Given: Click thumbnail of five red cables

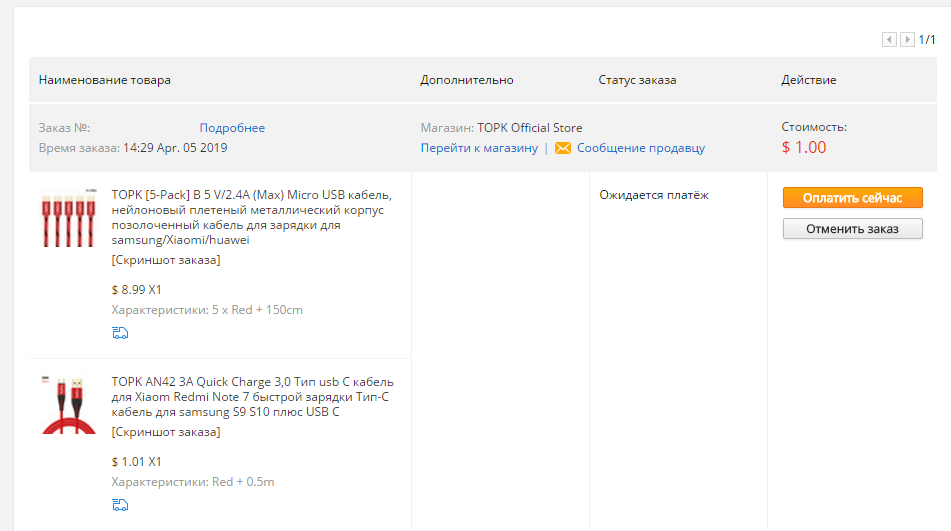Looking at the screenshot, I should click(69, 218).
